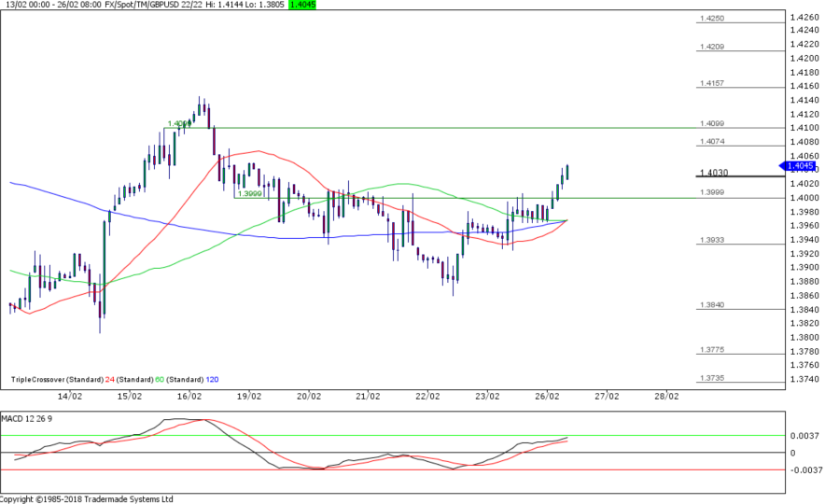
Task: Select the blue 120 period legend value
Action: click(x=212, y=380)
